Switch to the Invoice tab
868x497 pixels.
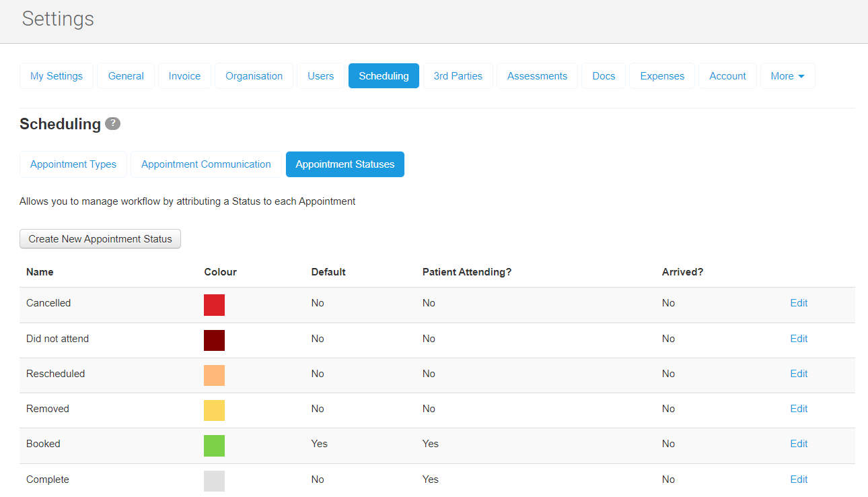pyautogui.click(x=184, y=76)
